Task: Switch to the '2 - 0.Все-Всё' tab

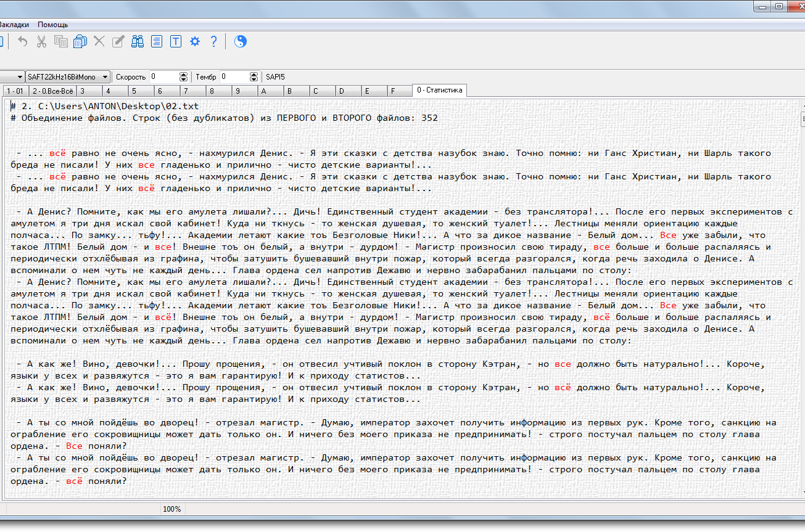Action: point(52,91)
